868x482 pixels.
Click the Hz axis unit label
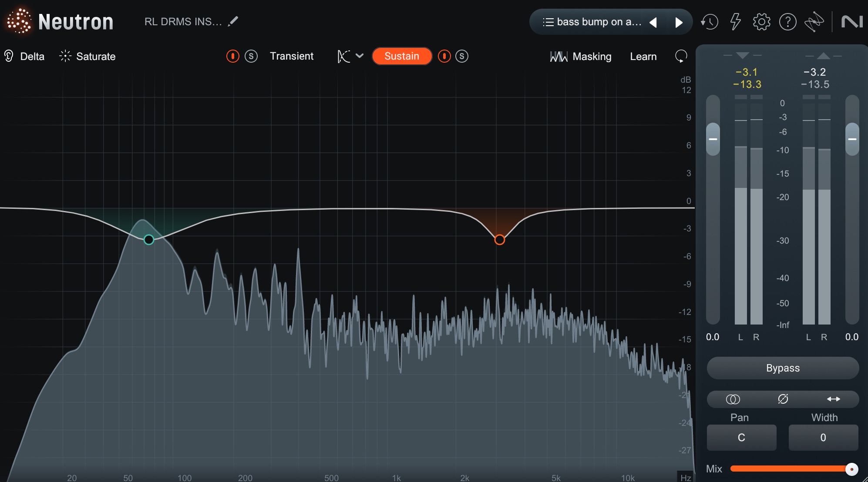(x=686, y=477)
